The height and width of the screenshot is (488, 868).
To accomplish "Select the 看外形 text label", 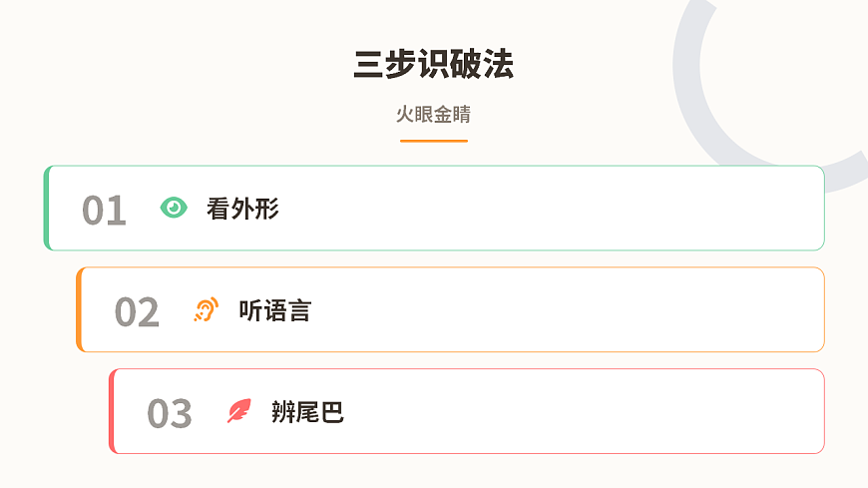I will pyautogui.click(x=242, y=209).
